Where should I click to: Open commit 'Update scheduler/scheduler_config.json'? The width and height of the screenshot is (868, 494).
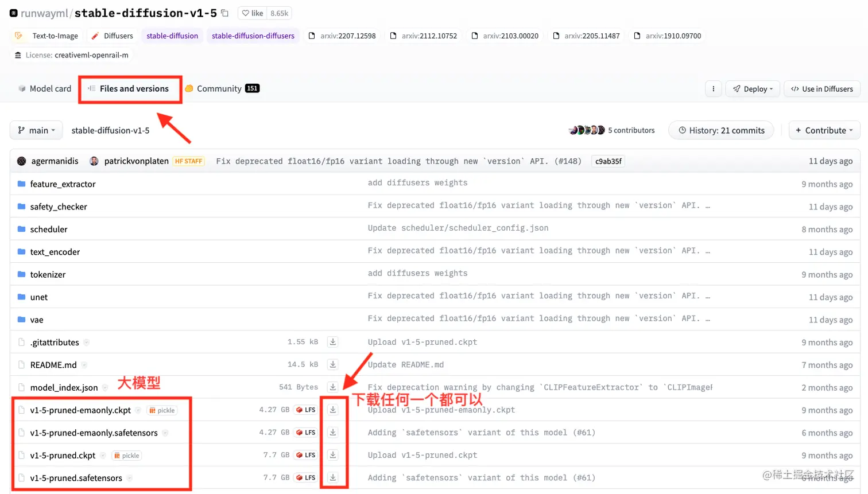tap(458, 228)
